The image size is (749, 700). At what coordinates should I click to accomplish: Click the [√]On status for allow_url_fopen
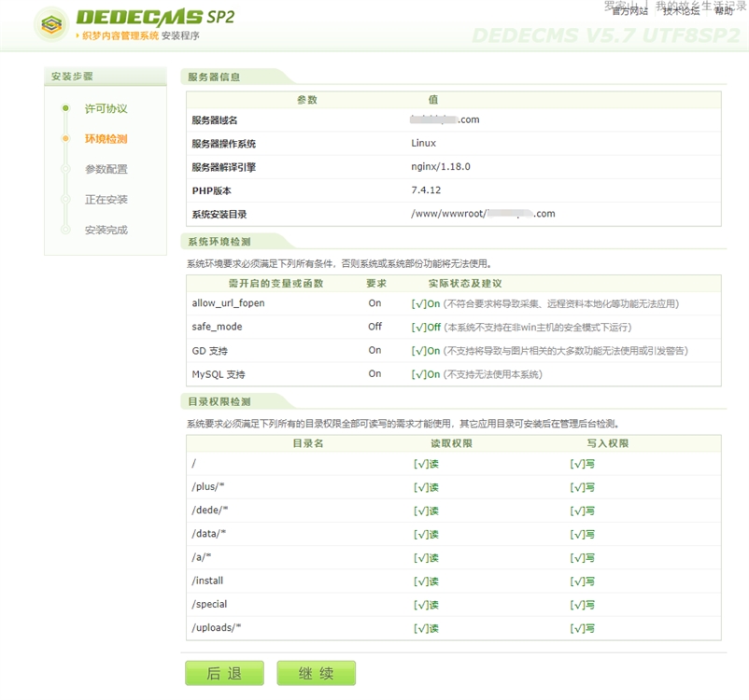426,303
